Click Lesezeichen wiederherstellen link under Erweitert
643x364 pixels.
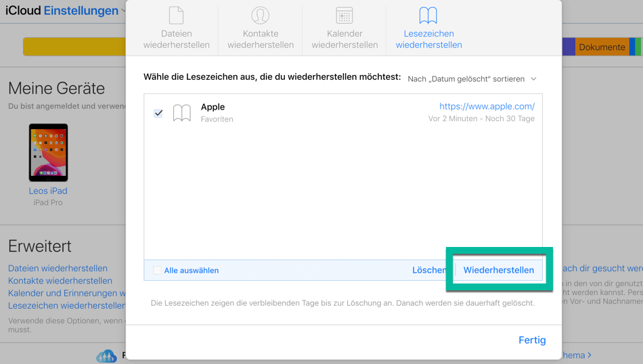[x=67, y=306]
